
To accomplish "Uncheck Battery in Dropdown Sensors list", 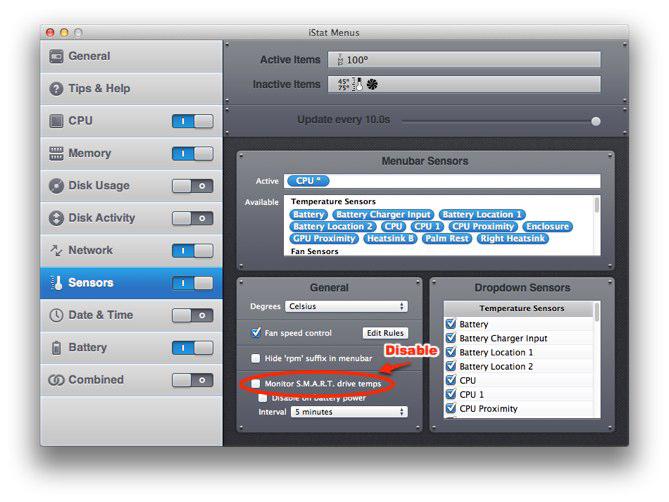I will [451, 324].
